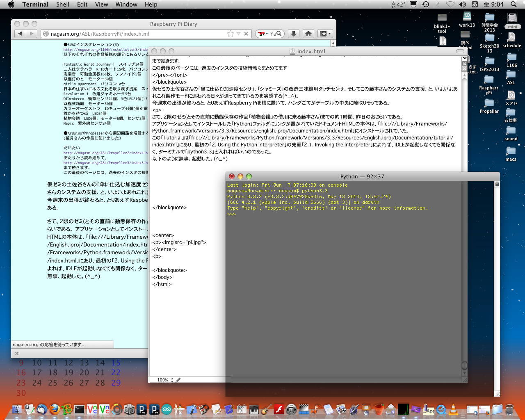Stop loading the page with the X
Screen dimensions: 525x420
[x=246, y=34]
